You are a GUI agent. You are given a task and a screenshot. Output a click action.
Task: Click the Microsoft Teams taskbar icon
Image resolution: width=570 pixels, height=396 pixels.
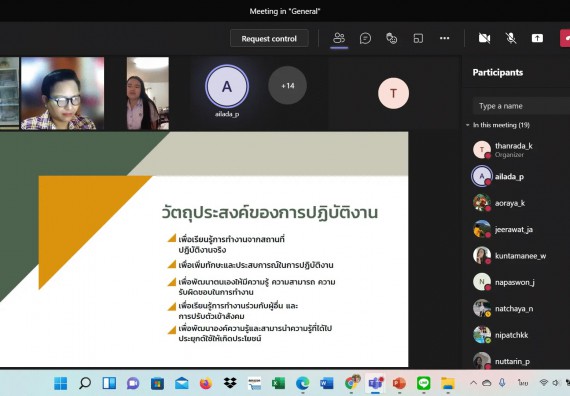tap(376, 383)
